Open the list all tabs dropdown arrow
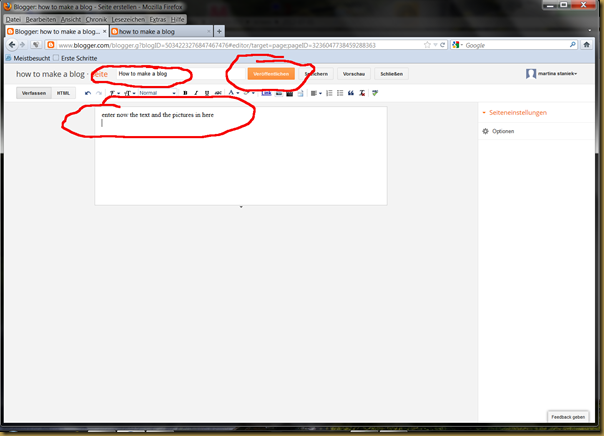604x436 pixels. [590, 30]
